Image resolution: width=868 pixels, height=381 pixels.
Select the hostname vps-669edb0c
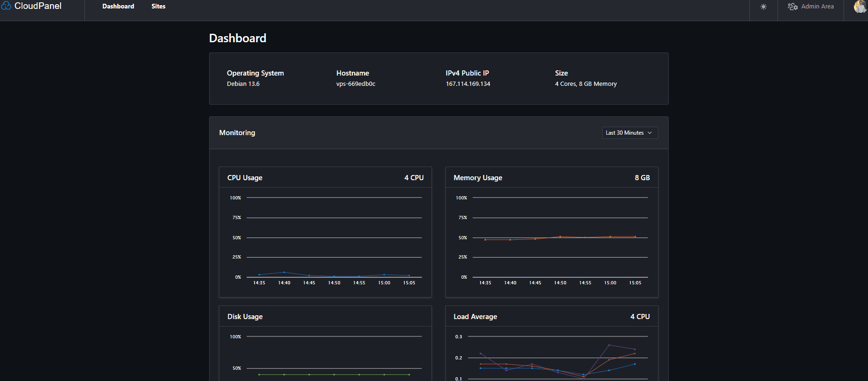(356, 84)
